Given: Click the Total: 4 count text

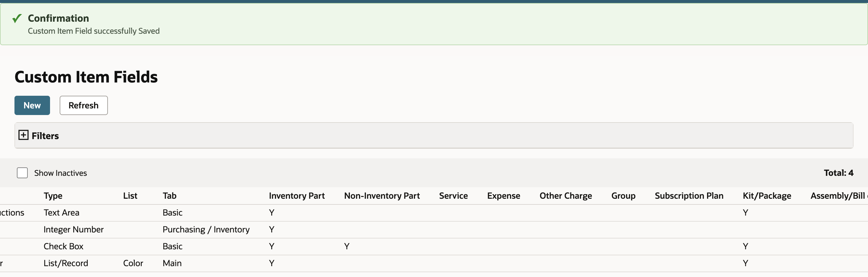Looking at the screenshot, I should click(x=838, y=173).
